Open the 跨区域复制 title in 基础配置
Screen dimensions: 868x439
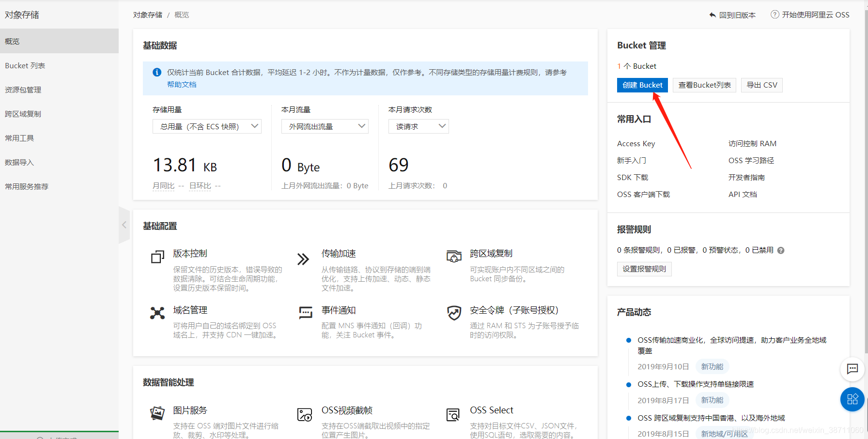491,254
